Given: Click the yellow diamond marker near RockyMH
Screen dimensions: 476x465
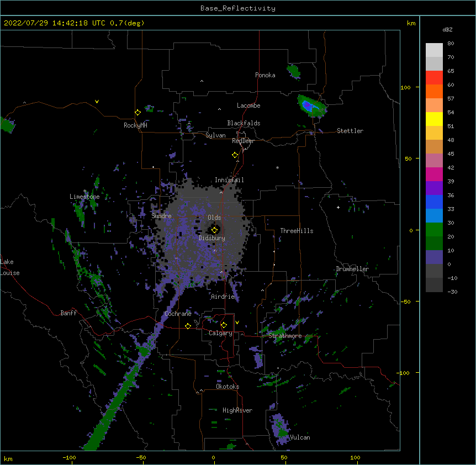Looking at the screenshot, I should [x=137, y=113].
